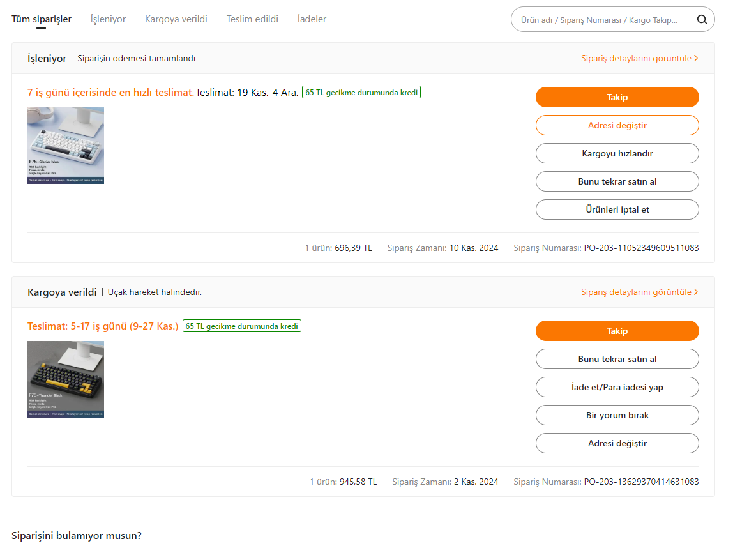Click Kargoyu hızlandır button
The height and width of the screenshot is (546, 756).
point(617,153)
